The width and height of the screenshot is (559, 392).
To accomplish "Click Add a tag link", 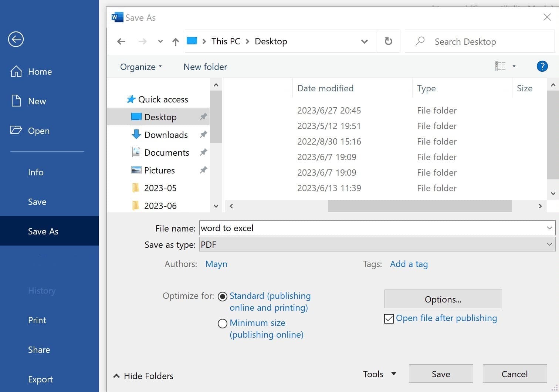I will tap(409, 264).
